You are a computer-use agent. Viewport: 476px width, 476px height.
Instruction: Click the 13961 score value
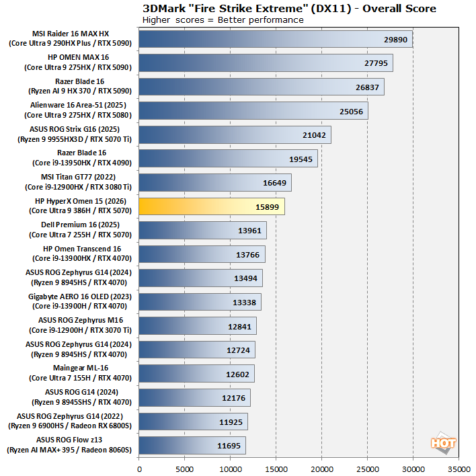point(249,231)
